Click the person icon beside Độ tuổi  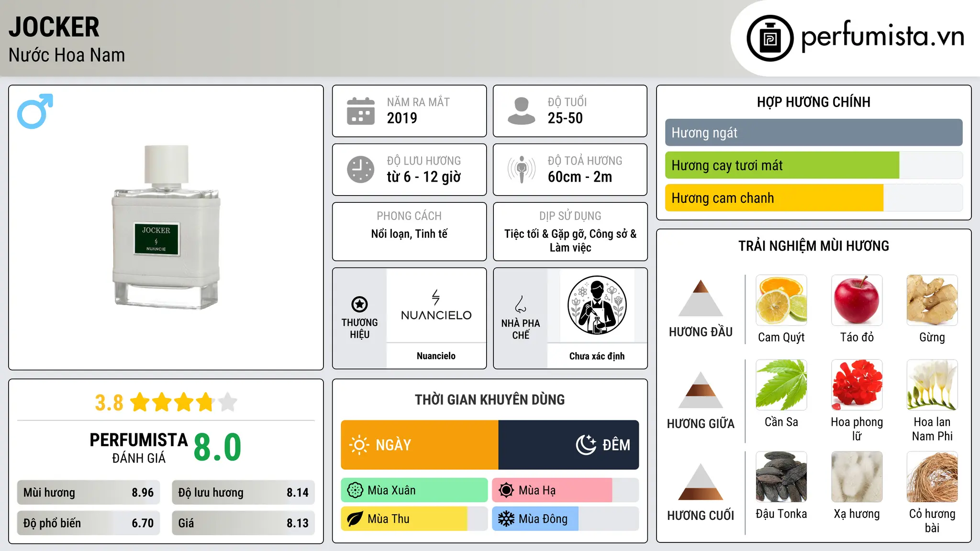[x=522, y=111]
